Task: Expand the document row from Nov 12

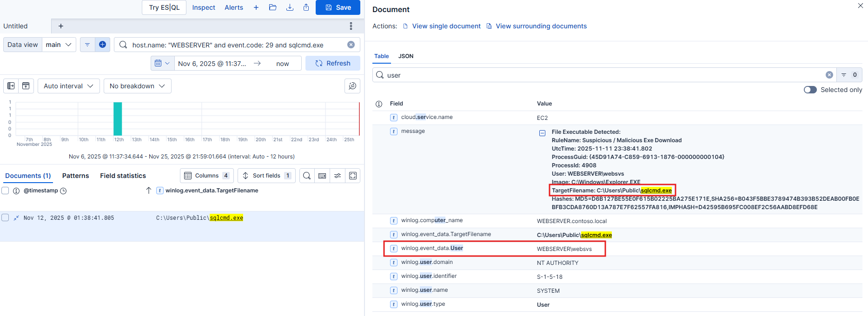Action: click(16, 218)
